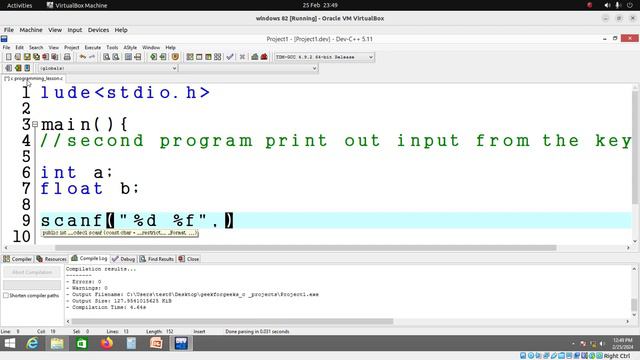Screen dimensions: 640x360
Task: Switch to the Compile Log tab
Action: (89, 258)
